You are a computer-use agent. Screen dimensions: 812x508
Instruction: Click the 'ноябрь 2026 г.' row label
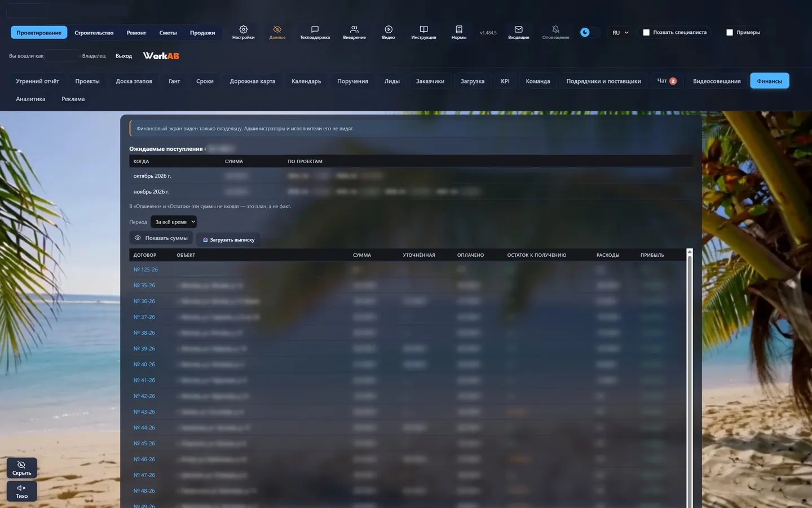click(x=151, y=192)
